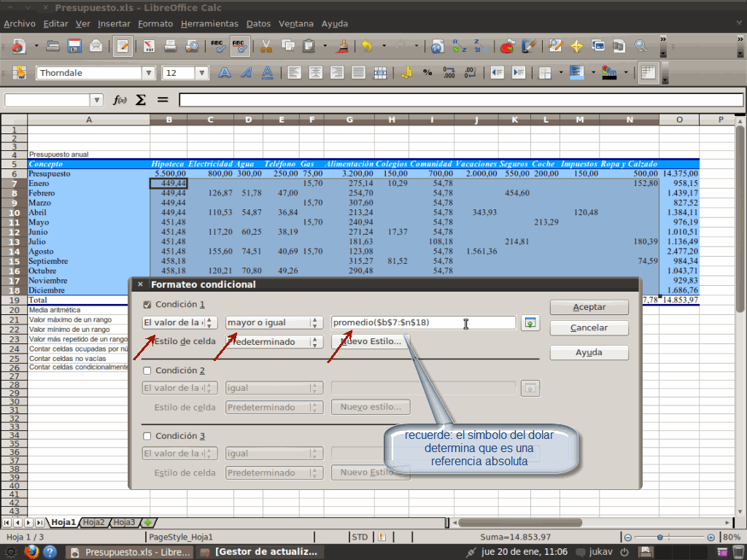Open the file with the Open icon
747x560 pixels.
(53, 46)
